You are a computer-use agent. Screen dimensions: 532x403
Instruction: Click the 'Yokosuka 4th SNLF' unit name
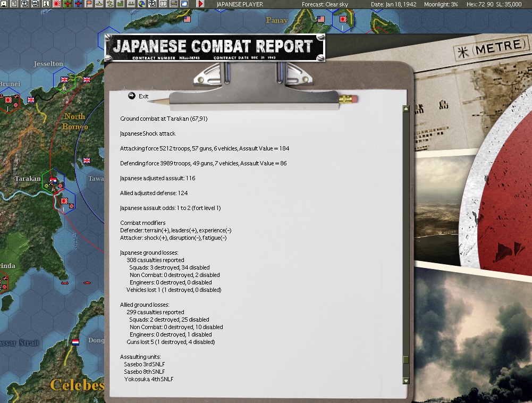[149, 379]
